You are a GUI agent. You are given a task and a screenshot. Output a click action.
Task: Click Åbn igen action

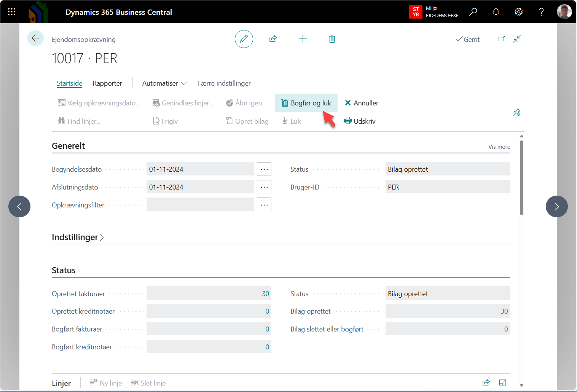click(x=244, y=103)
